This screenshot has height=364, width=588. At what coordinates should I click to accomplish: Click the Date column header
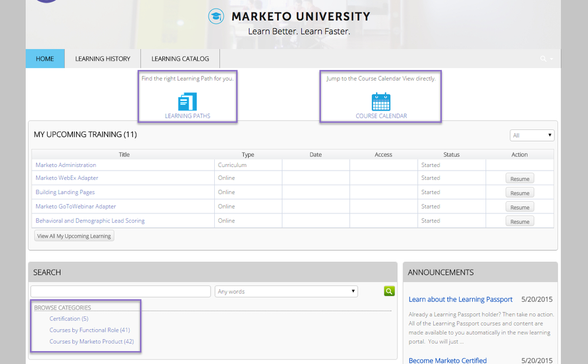click(315, 154)
